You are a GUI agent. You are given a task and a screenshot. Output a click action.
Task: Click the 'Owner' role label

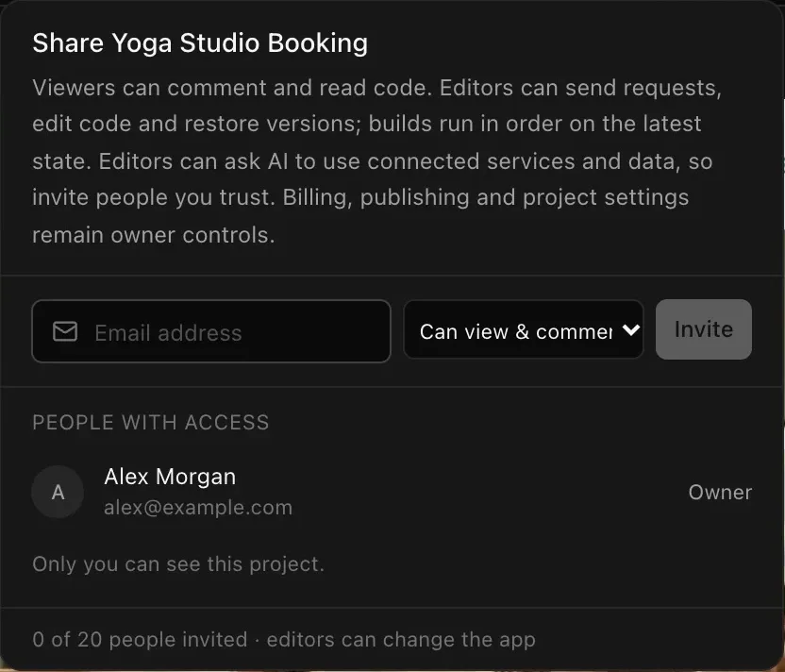coord(720,493)
